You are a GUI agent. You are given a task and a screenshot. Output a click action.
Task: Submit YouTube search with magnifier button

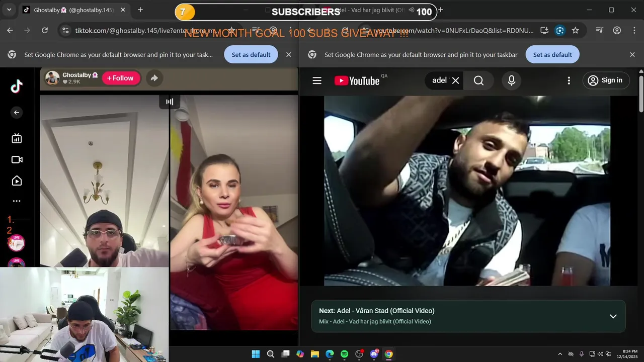478,80
